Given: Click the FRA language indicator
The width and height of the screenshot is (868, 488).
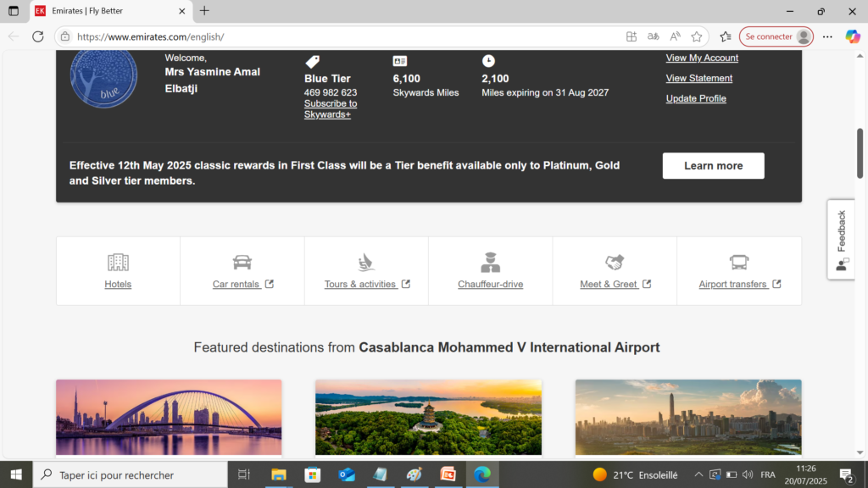Looking at the screenshot, I should pyautogui.click(x=768, y=474).
